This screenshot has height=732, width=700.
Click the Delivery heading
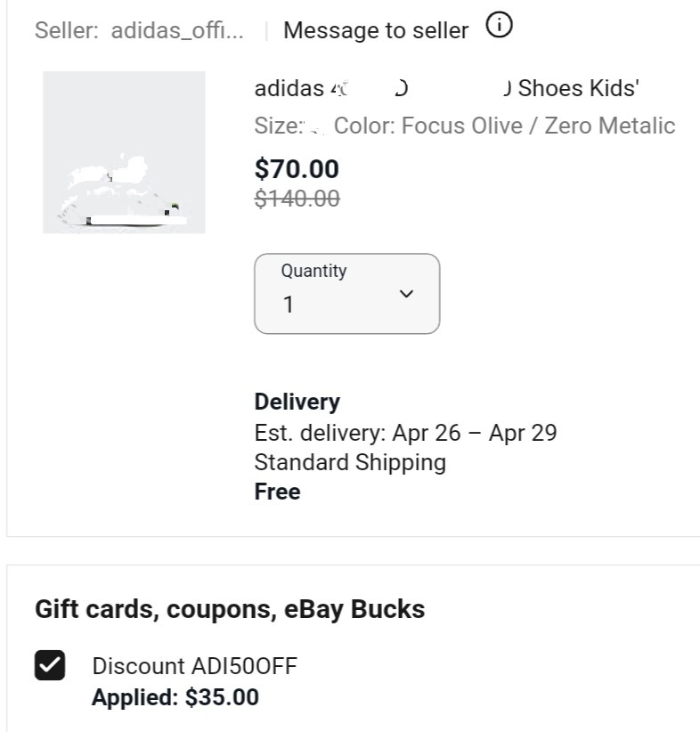pos(297,402)
